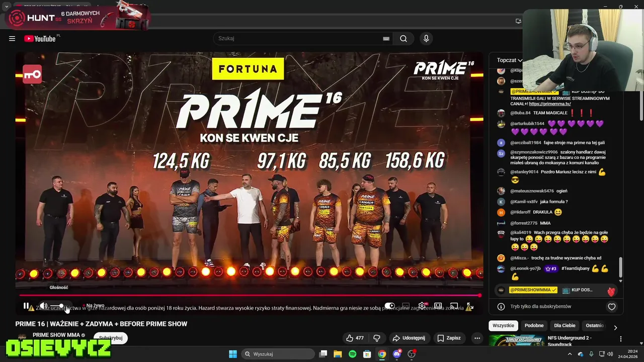
Task: Open the primemma.tv link in chat
Action: pyautogui.click(x=550, y=104)
